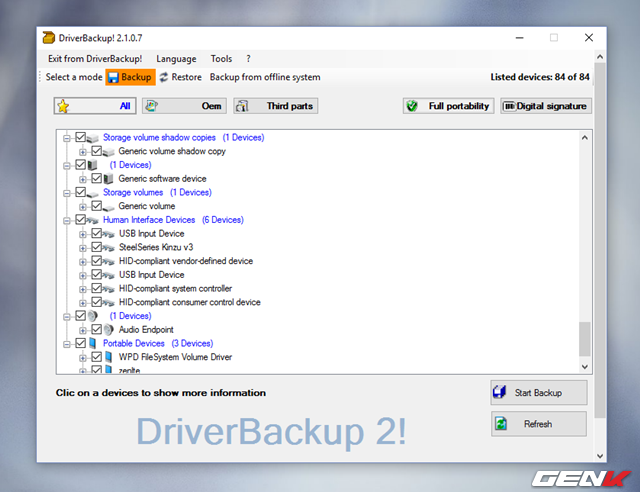Uncheck Human Interface Devices category checkbox
The height and width of the screenshot is (492, 640).
80,220
